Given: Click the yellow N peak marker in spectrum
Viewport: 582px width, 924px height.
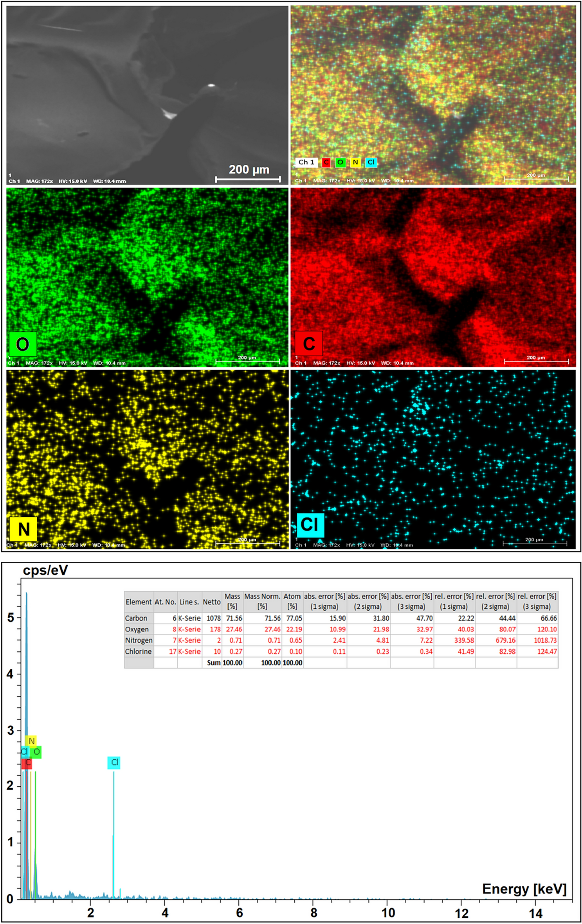Looking at the screenshot, I should (x=31, y=741).
